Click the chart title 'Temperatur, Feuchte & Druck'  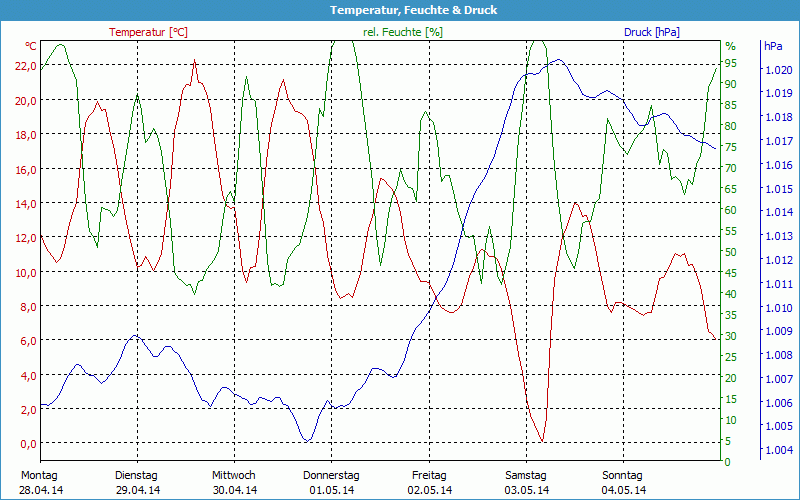click(413, 10)
